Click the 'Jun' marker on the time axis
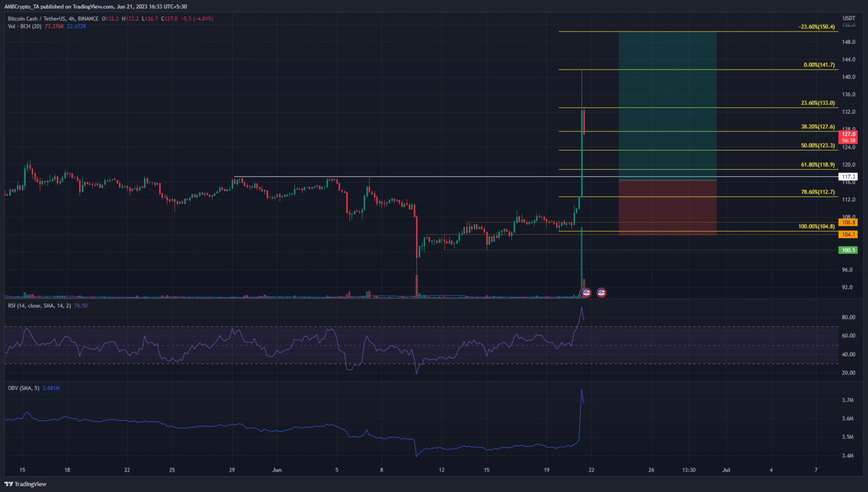 pos(277,470)
